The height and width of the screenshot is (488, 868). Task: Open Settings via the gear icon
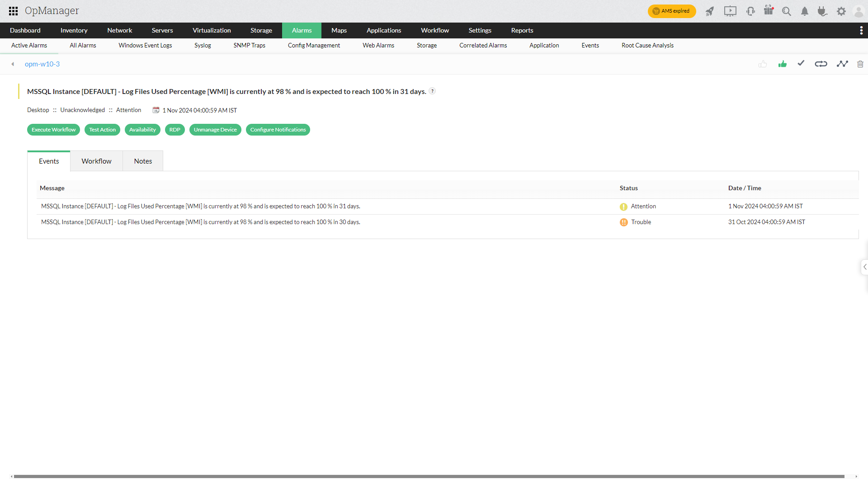(x=841, y=11)
